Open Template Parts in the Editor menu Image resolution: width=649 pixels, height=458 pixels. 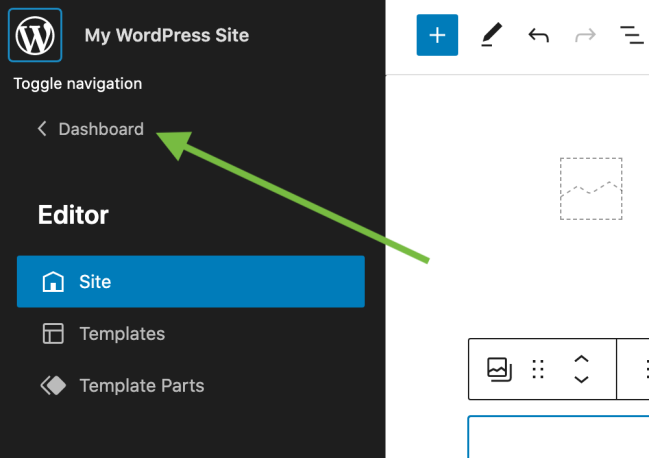pos(141,386)
